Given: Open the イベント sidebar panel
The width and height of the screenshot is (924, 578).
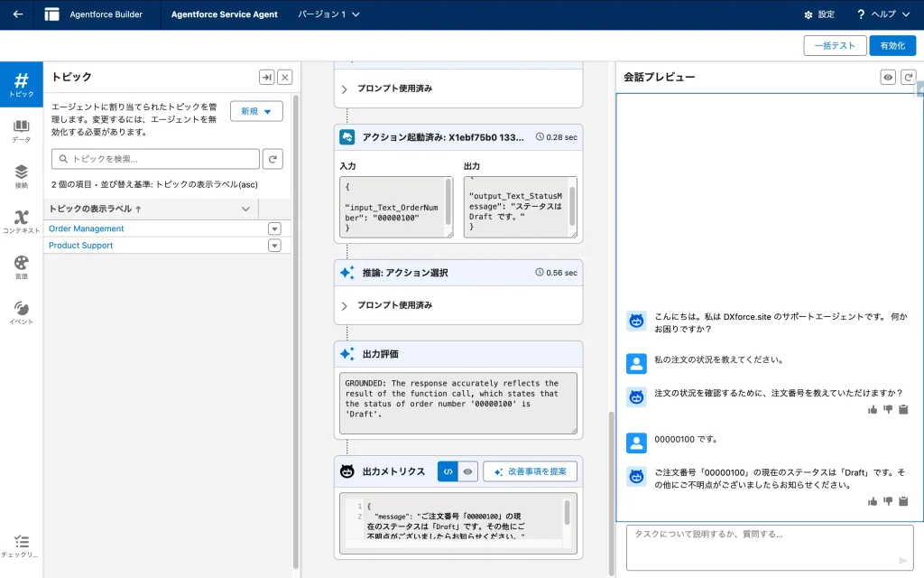Looking at the screenshot, I should pos(21,312).
